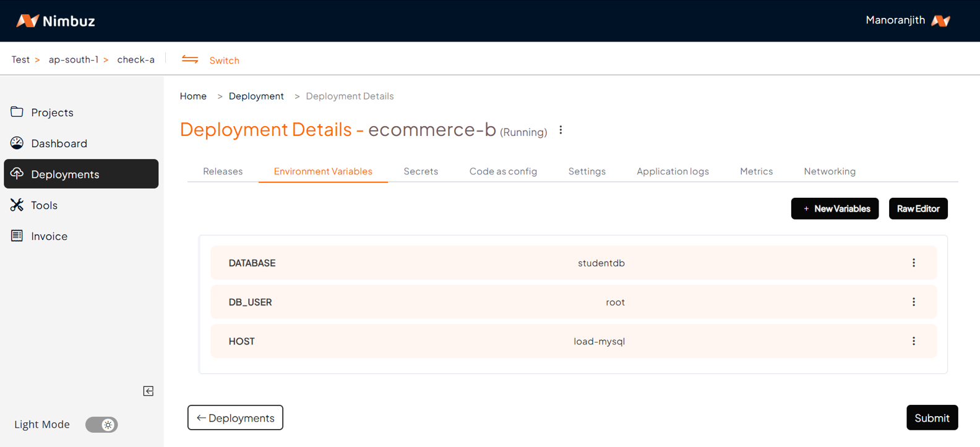Viewport: 980px width, 447px height.
Task: Click the Switch arrows icon
Action: [190, 60]
